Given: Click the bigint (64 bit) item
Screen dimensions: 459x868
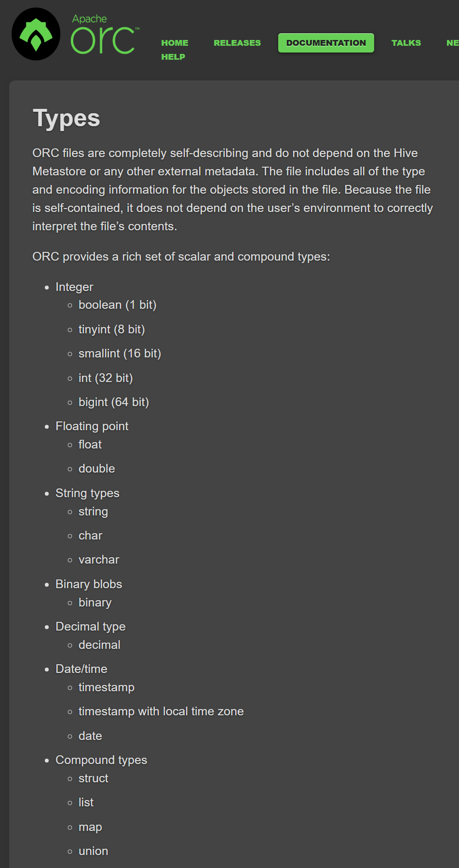Looking at the screenshot, I should tap(113, 402).
